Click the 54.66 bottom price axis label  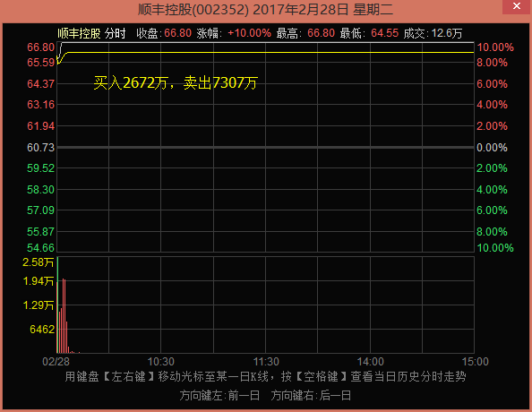click(x=40, y=248)
